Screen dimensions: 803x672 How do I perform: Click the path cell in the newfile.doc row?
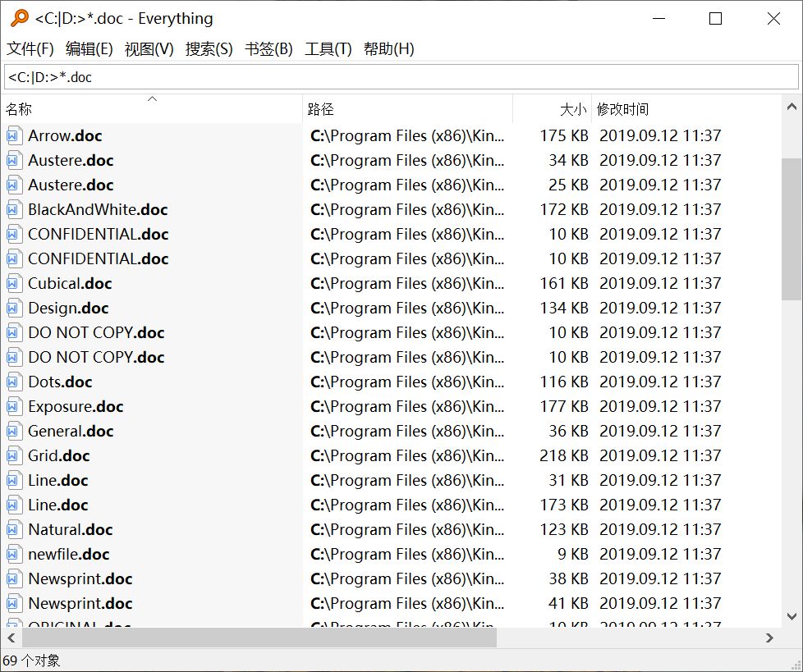[x=407, y=555]
